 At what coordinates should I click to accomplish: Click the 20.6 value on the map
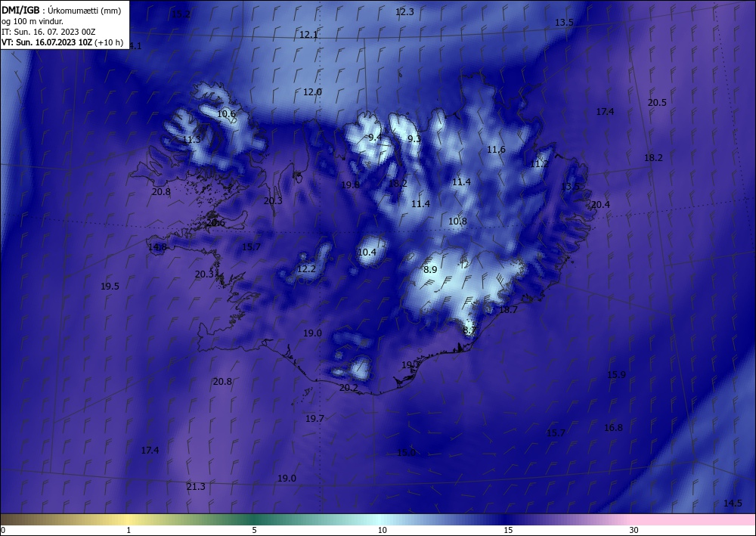[x=215, y=223]
